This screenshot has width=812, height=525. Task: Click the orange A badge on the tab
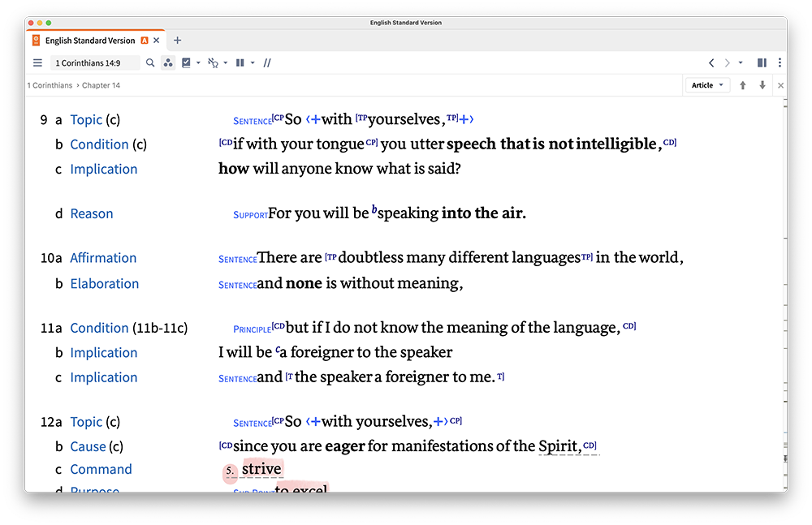point(145,41)
